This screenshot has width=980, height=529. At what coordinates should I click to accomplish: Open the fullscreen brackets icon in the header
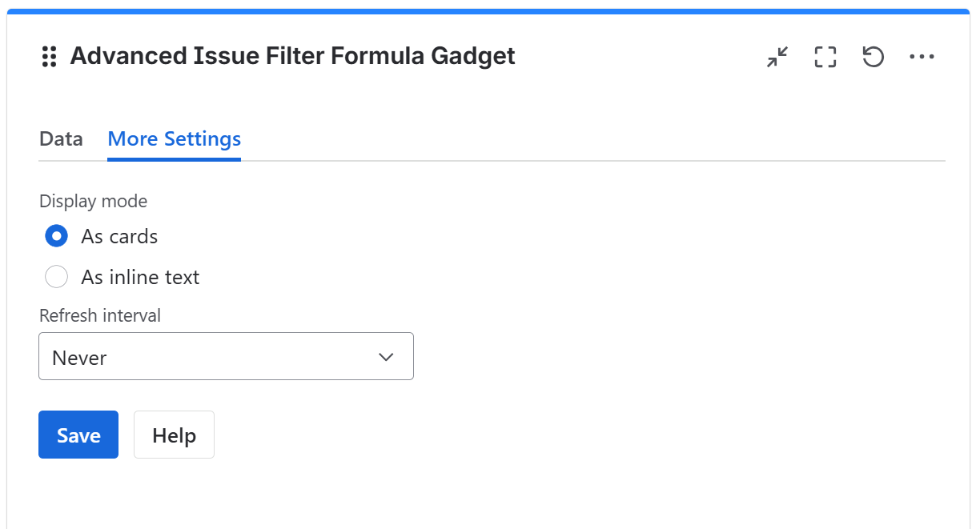click(825, 56)
